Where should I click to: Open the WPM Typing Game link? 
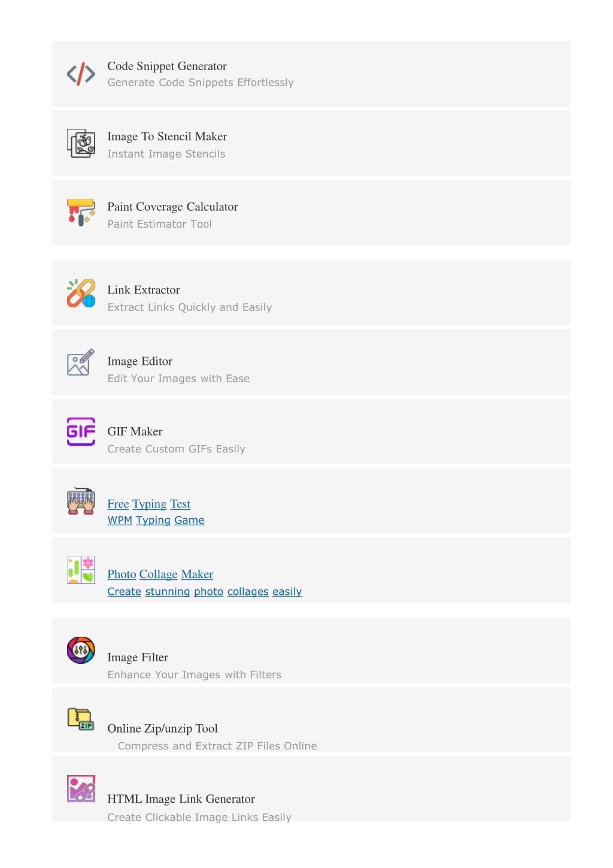point(156,520)
